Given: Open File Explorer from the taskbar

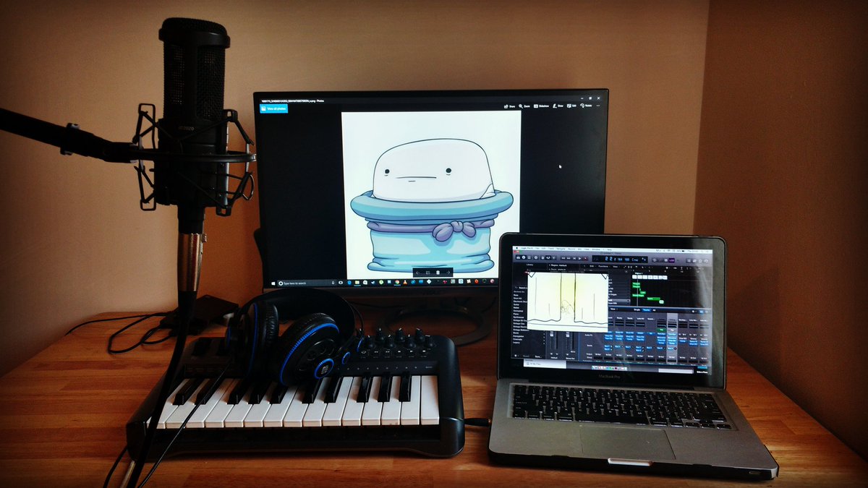Looking at the screenshot, I should (x=357, y=283).
